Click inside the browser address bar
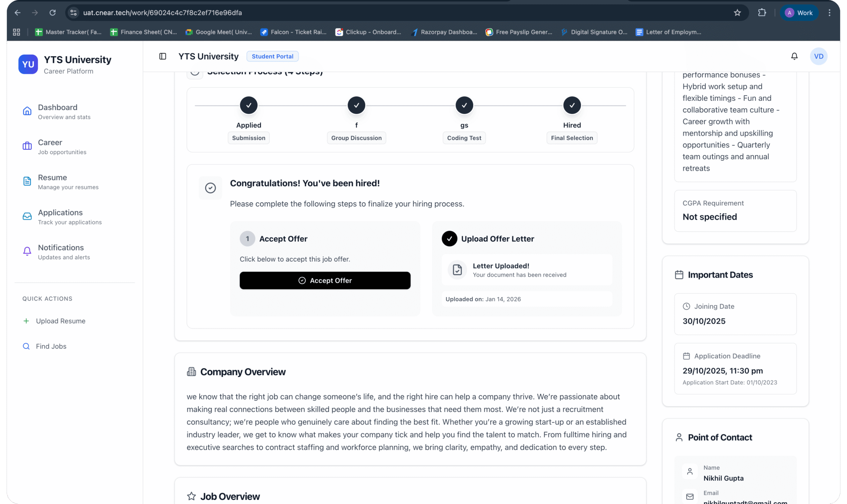 click(238, 13)
